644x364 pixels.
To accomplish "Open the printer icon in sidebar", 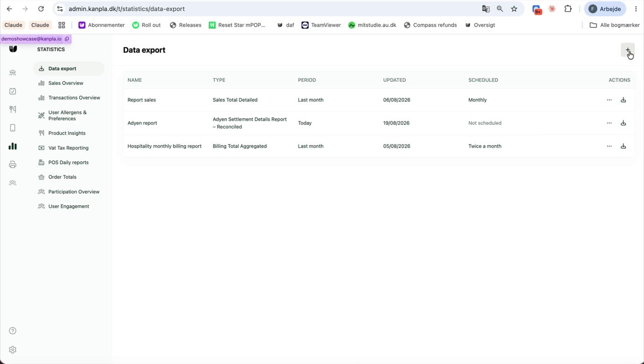I will pyautogui.click(x=13, y=164).
